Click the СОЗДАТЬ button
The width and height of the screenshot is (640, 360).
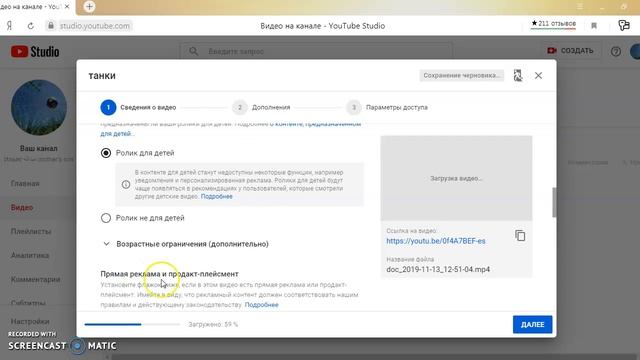571,51
